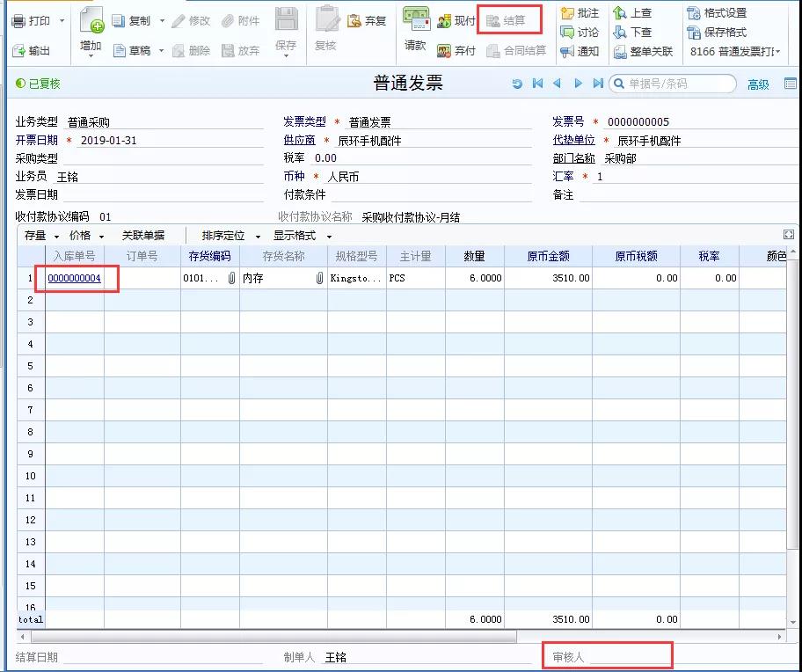Go to the next record arrow
The image size is (802, 672).
coord(578,84)
